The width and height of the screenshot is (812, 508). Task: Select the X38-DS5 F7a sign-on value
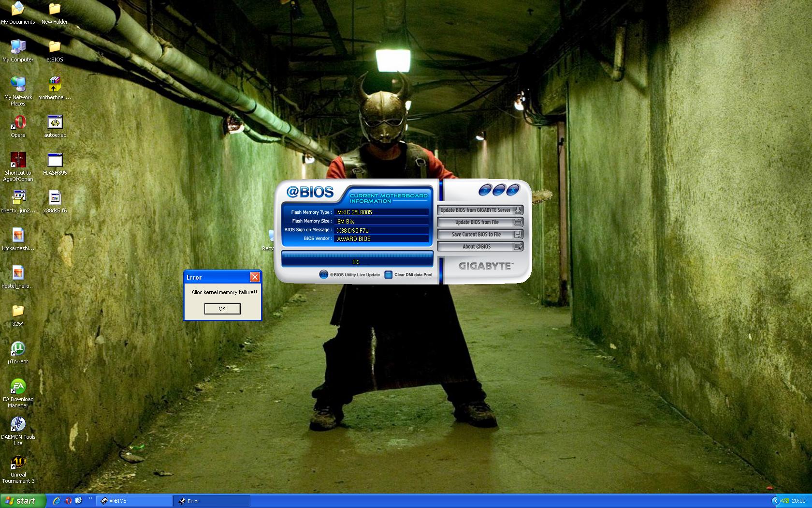[x=381, y=230]
